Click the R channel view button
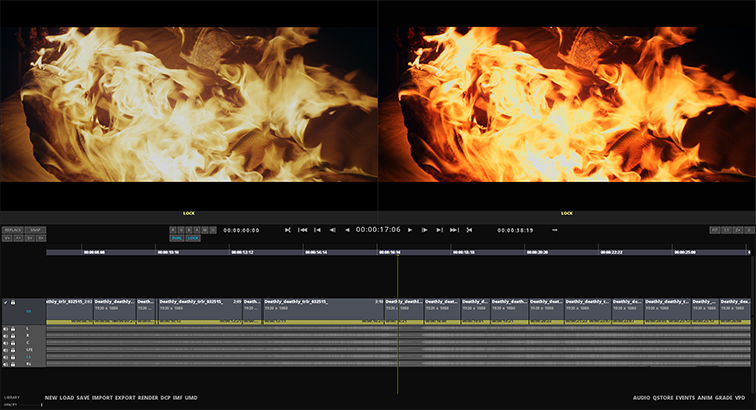756x410 pixels. tap(173, 230)
